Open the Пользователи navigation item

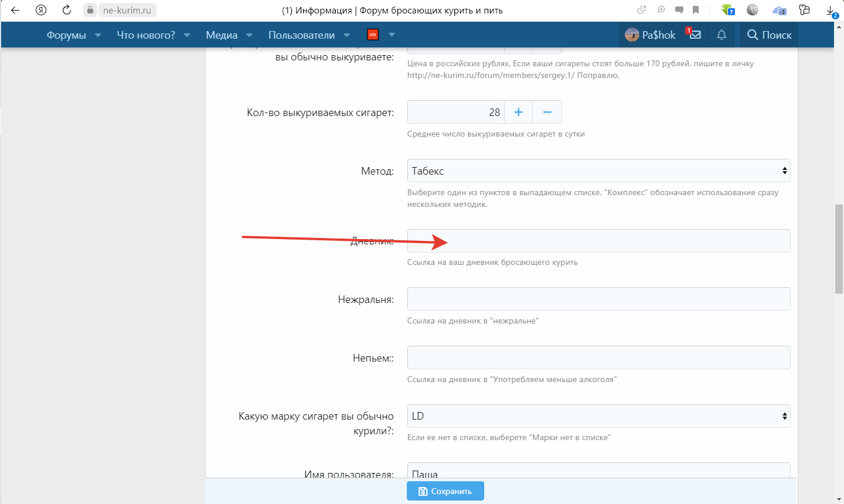point(301,35)
